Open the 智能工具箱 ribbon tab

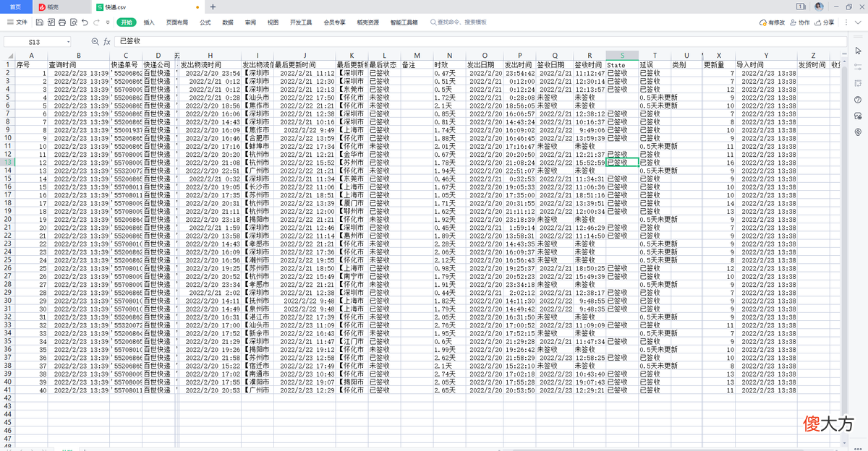pos(404,22)
